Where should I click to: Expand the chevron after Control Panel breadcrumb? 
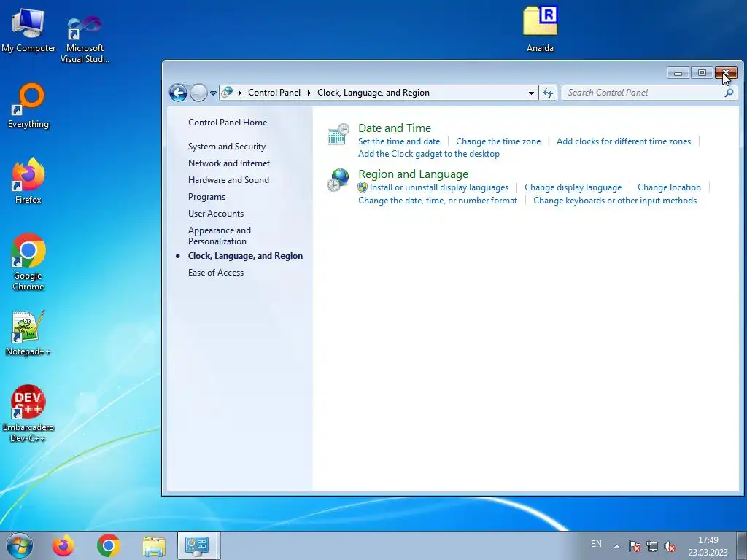click(x=309, y=93)
